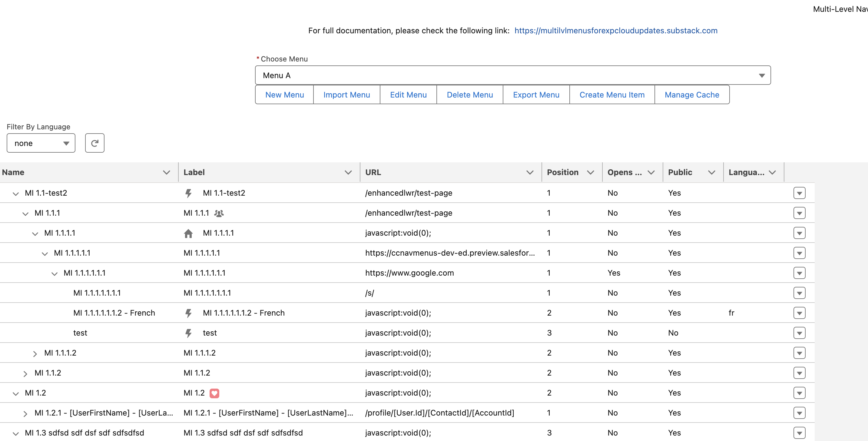The height and width of the screenshot is (441, 868).
Task: Collapse the MI 1.1.1.1.1.1 tree row
Action: pyautogui.click(x=54, y=274)
